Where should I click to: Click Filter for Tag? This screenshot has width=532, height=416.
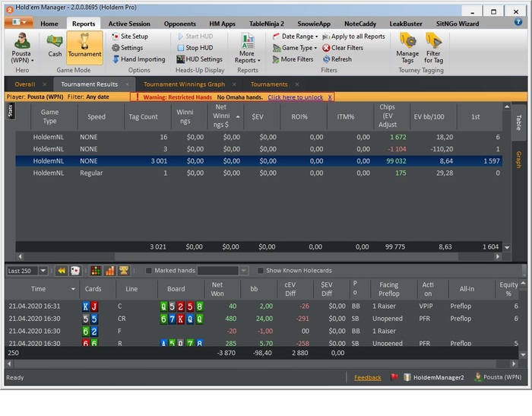[433, 48]
